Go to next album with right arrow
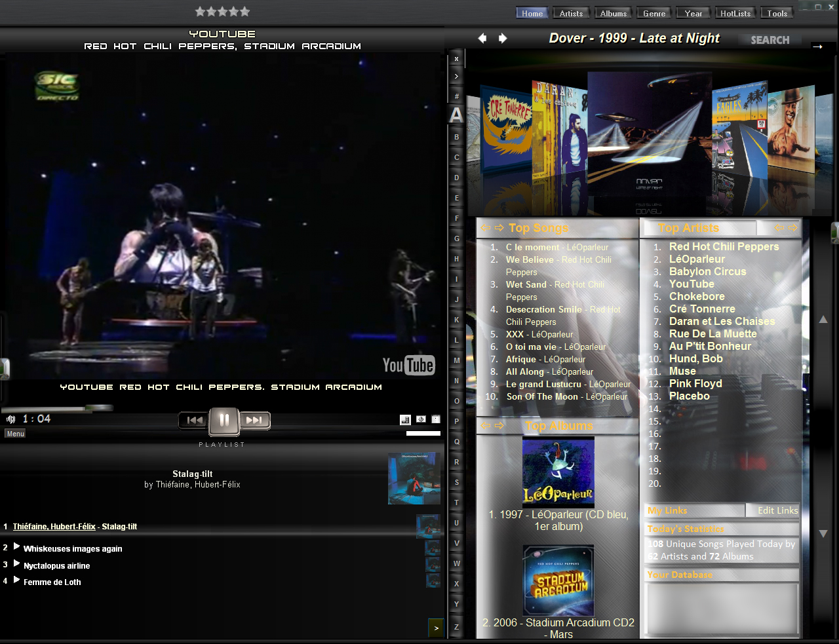 503,38
